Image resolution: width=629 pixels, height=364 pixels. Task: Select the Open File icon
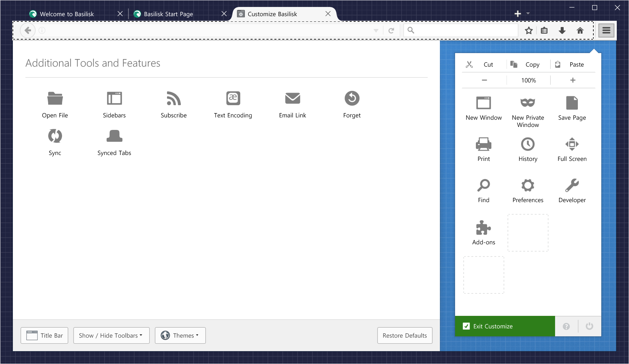coord(55,98)
